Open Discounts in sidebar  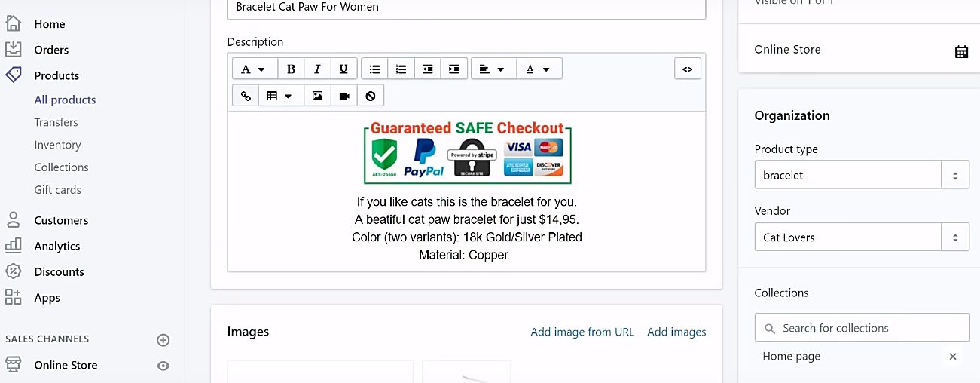59,271
